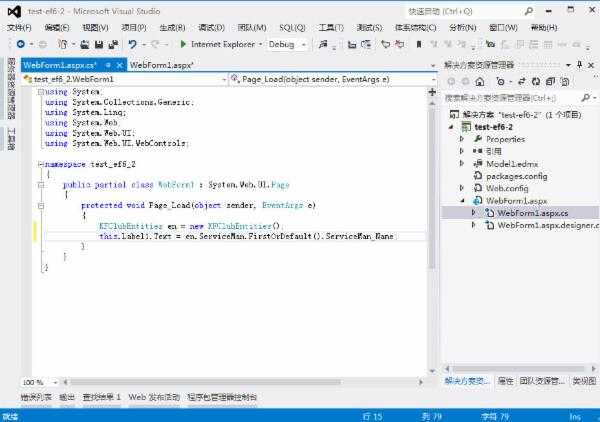Click the Solution Explorer horizontal scrollbar

pyautogui.click(x=518, y=369)
